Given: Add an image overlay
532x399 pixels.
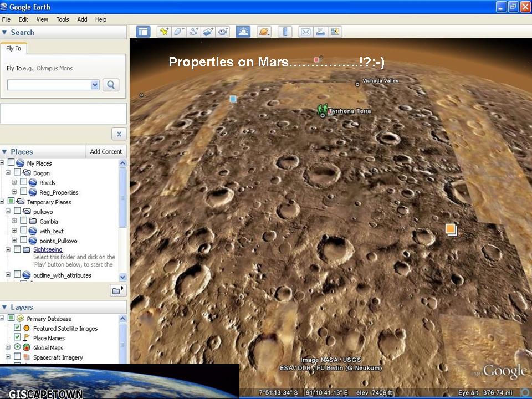Looking at the screenshot, I should [x=208, y=32].
